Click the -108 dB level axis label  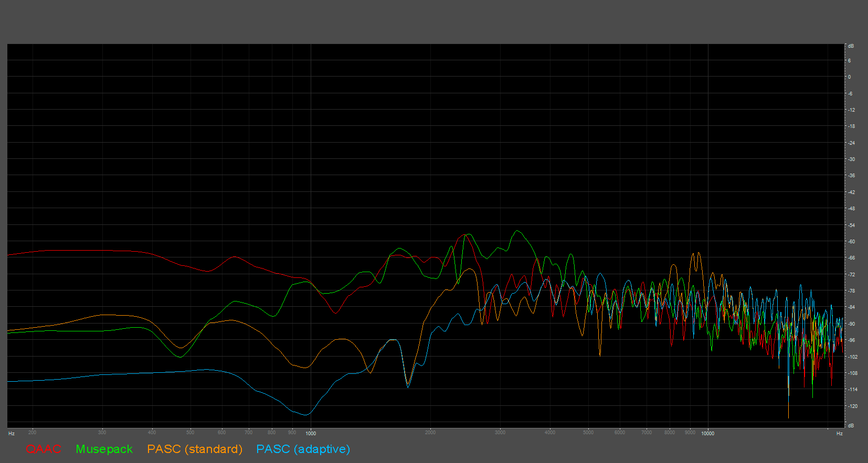click(852, 373)
